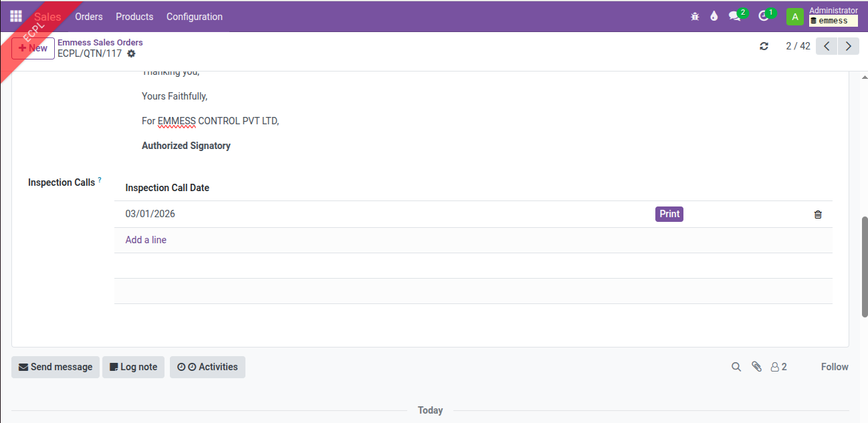The width and height of the screenshot is (868, 423).
Task: Click the debug bug icon
Action: tap(695, 17)
